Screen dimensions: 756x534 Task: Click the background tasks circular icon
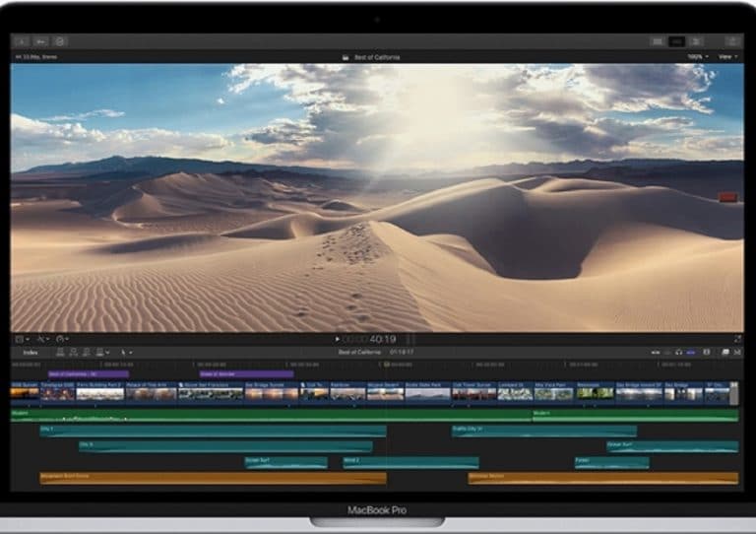pos(61,41)
